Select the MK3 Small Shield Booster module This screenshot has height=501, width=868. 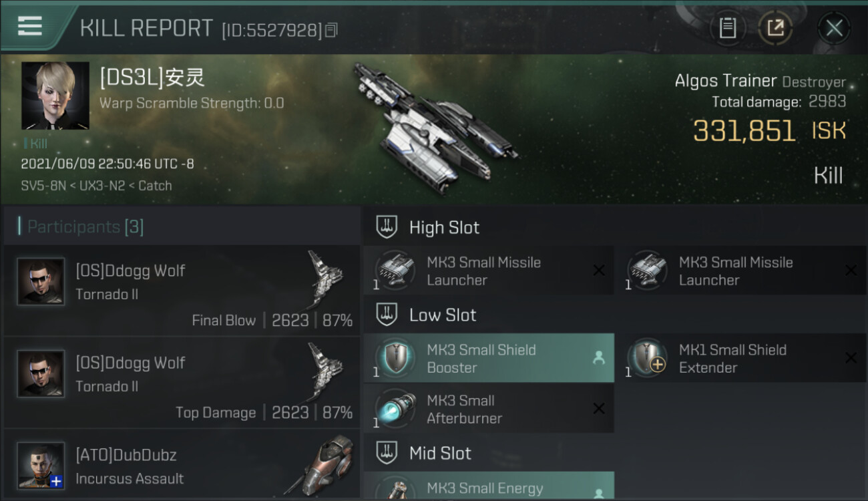click(489, 358)
